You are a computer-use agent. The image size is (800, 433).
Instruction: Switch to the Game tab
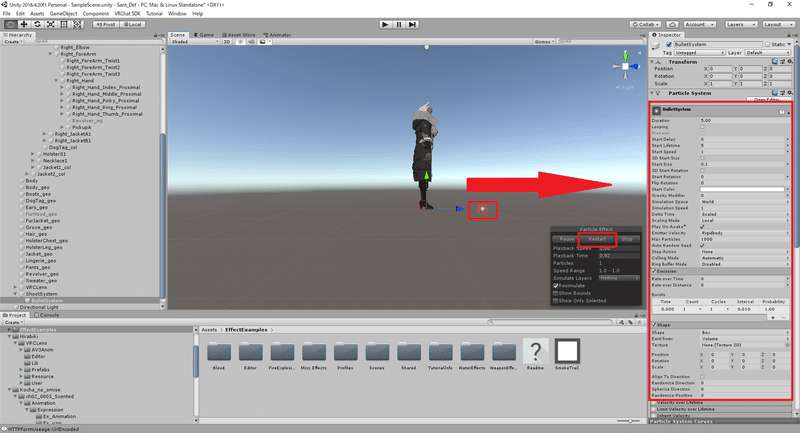point(204,35)
